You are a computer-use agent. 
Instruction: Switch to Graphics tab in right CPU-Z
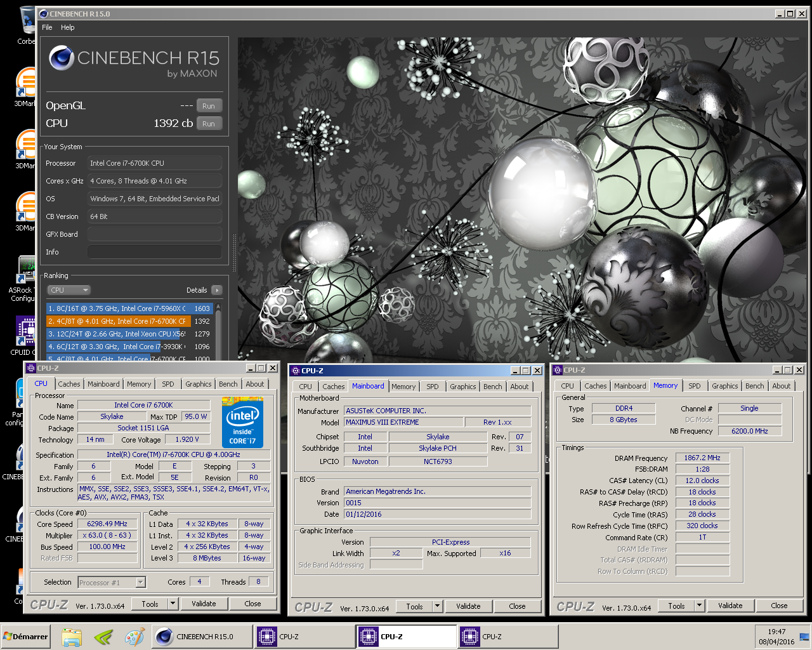pos(724,386)
